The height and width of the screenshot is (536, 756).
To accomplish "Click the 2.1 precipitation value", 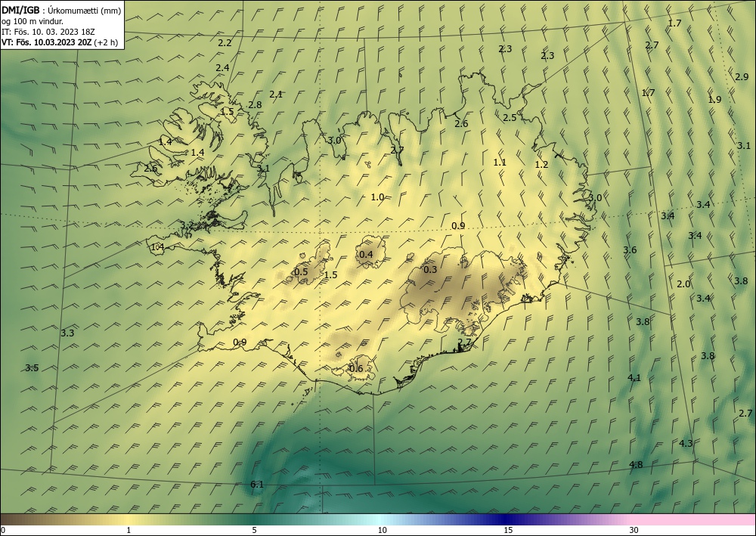I will [x=276, y=94].
